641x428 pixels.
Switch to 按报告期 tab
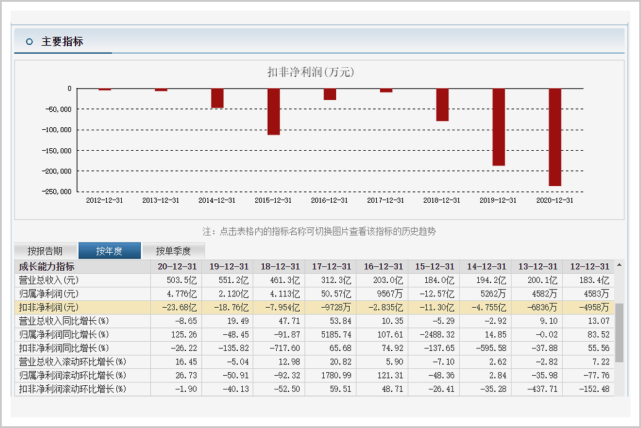(x=45, y=251)
